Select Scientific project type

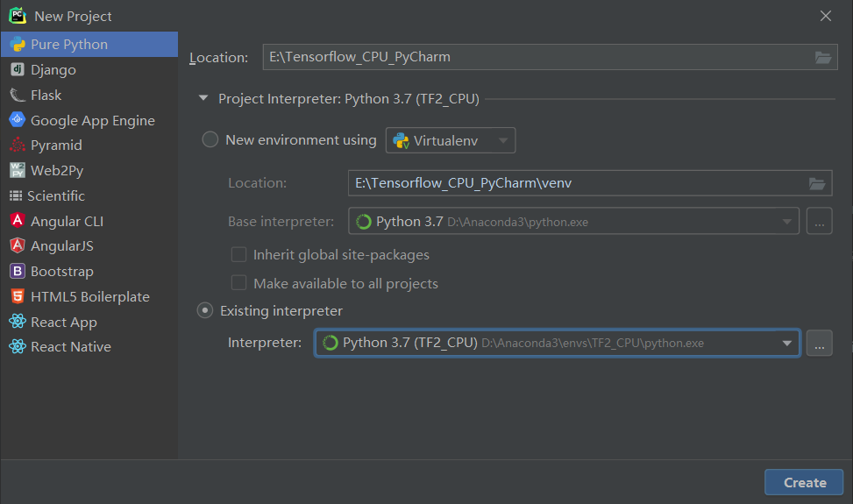coord(47,195)
